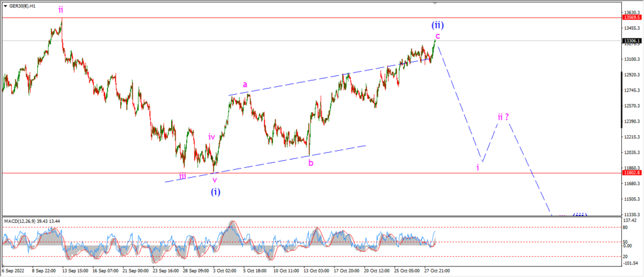Select the pink 'iii' wave label
The height and width of the screenshot is (277, 644).
point(182,176)
